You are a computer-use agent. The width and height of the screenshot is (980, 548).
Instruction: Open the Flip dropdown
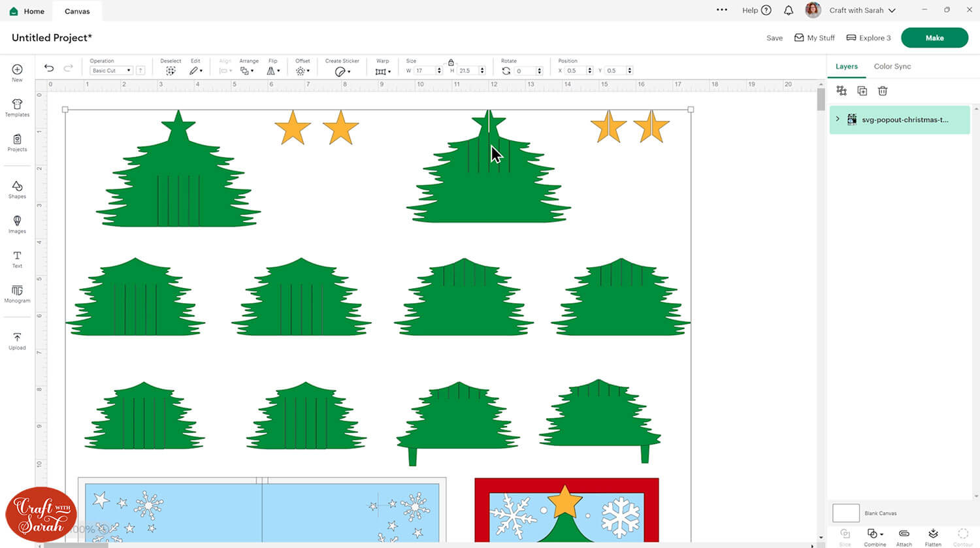coord(273,71)
